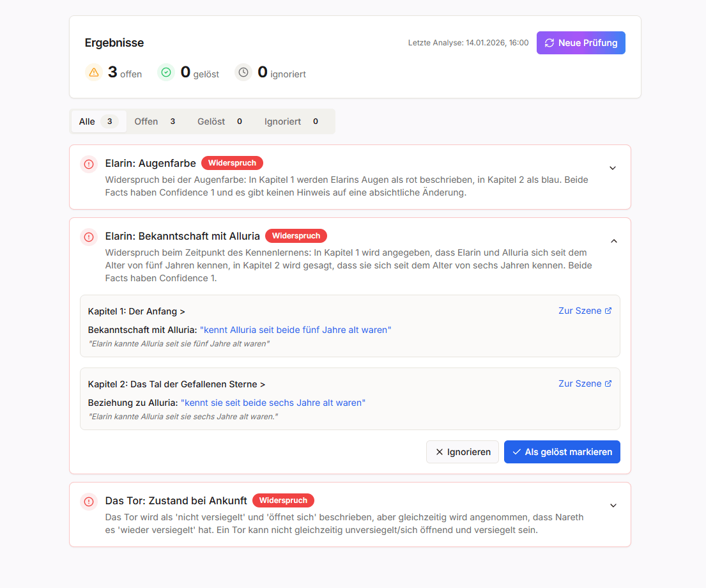This screenshot has height=588, width=706.
Task: Click the clock icon beside ignoriert count
Action: [243, 72]
